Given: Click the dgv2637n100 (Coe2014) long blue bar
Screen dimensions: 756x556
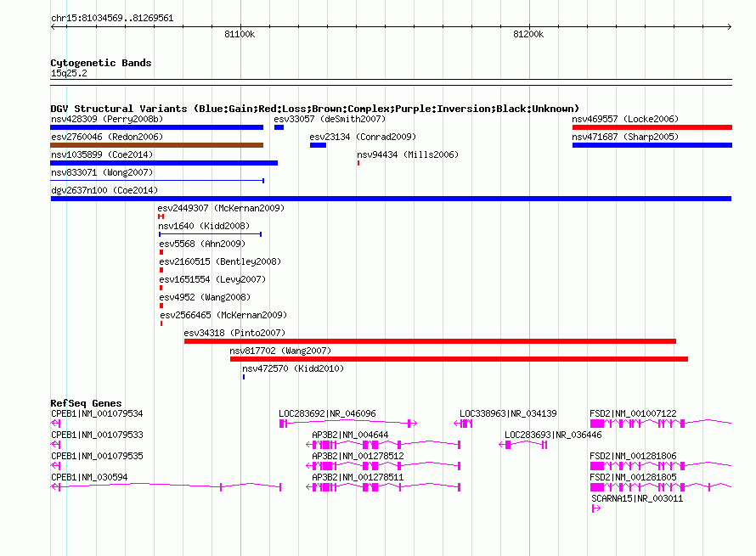Looking at the screenshot, I should (x=391, y=199).
